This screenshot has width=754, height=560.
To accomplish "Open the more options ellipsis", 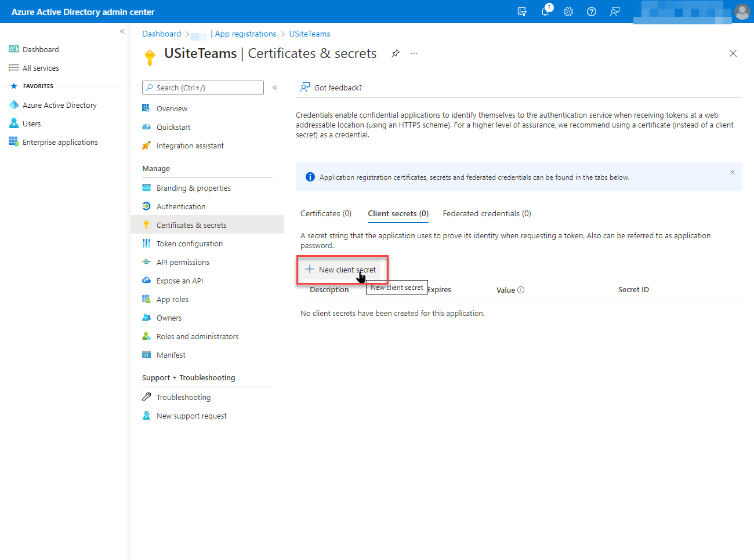I will click(x=414, y=53).
